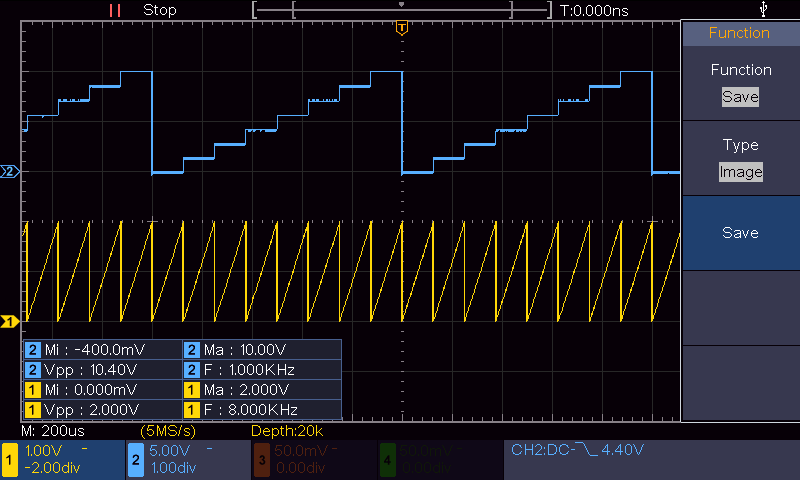Click the USB connection icon
Viewport: 800px width, 480px height.
[x=763, y=9]
